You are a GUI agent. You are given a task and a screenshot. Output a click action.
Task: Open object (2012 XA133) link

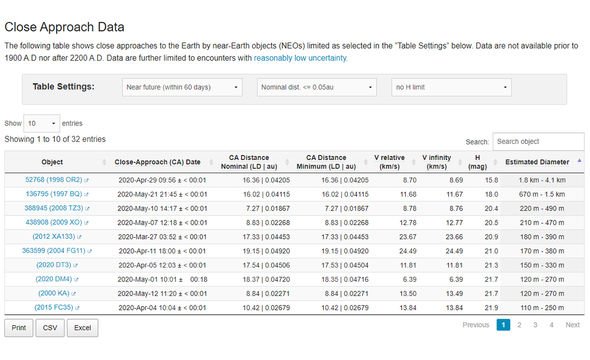[54, 237]
